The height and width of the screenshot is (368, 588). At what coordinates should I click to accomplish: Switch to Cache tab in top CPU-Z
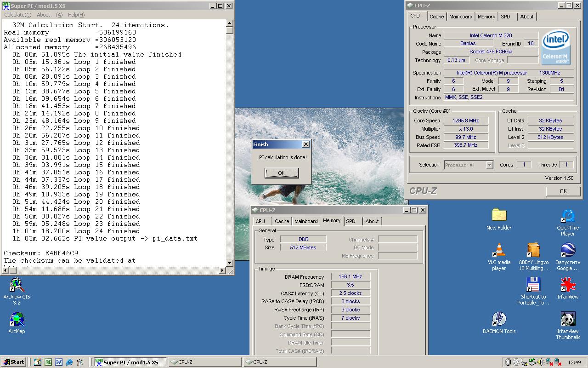tap(436, 17)
